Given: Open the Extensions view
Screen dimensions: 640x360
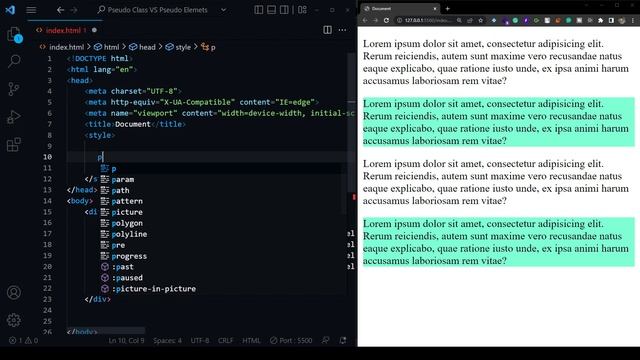Looking at the screenshot, I should point(14,144).
